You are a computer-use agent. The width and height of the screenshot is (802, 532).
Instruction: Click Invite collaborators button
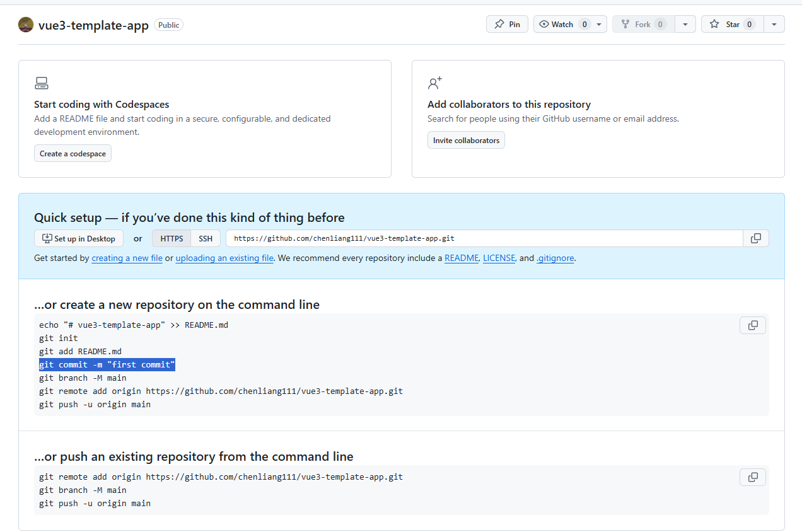466,140
